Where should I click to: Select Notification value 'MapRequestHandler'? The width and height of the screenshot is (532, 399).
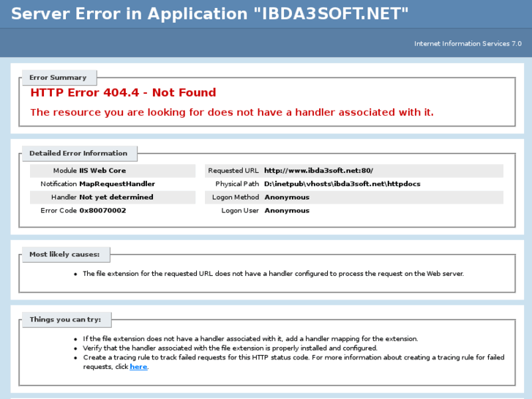pyautogui.click(x=117, y=184)
